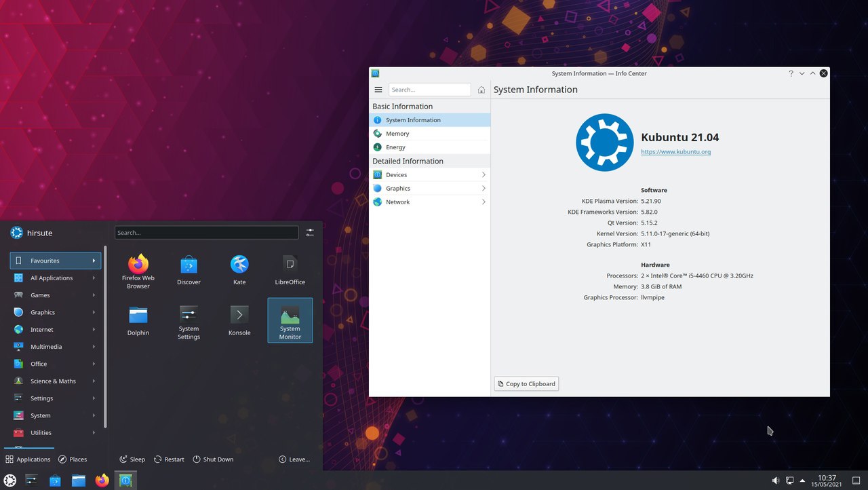The image size is (868, 490).
Task: Open the Utilities category
Action: 56,432
